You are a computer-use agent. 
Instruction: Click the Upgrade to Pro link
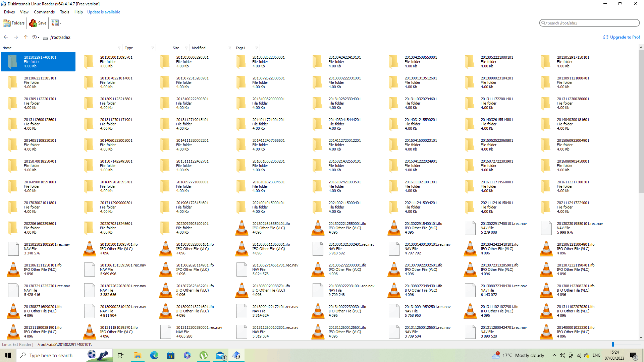click(x=625, y=37)
